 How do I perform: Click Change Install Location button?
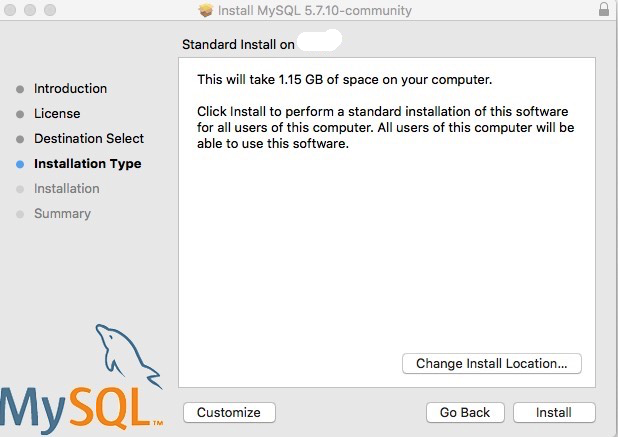pos(491,363)
